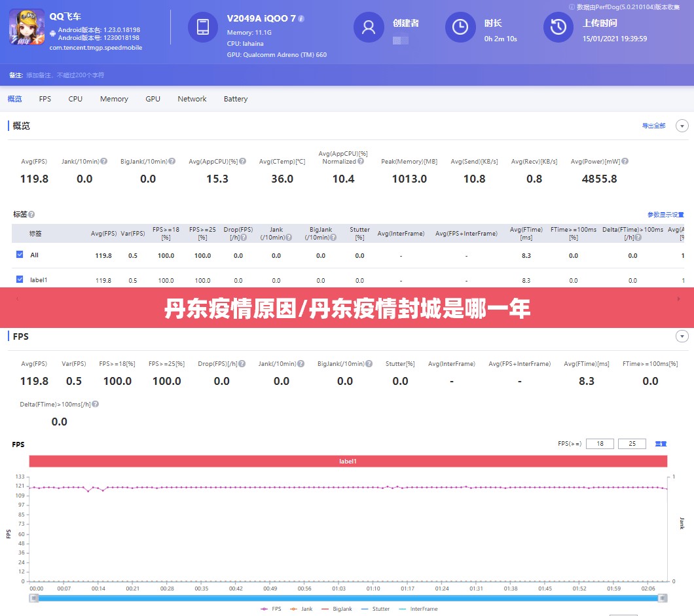Screen dimensions: 694x616
Task: Click the FPS threshold field showing 18
Action: pyautogui.click(x=600, y=443)
